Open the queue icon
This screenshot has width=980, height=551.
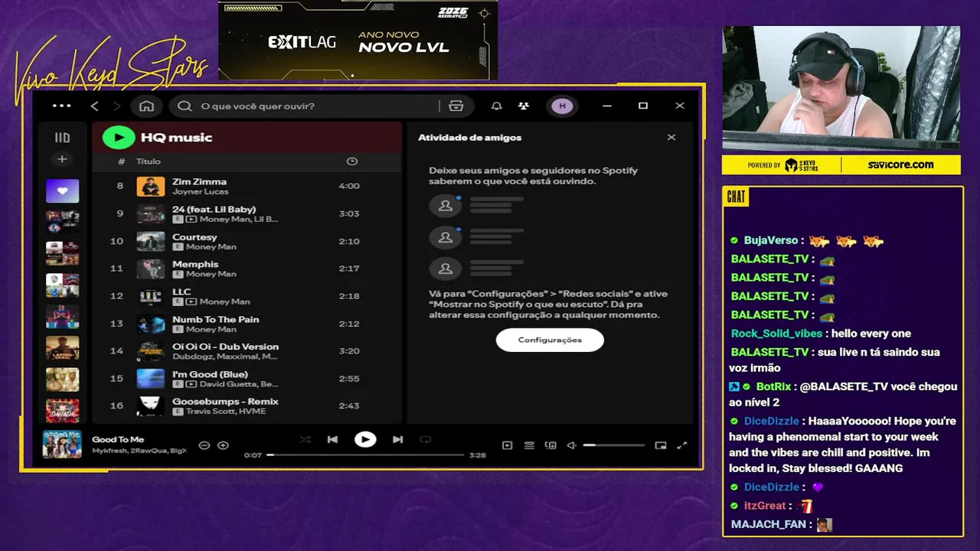coord(529,445)
